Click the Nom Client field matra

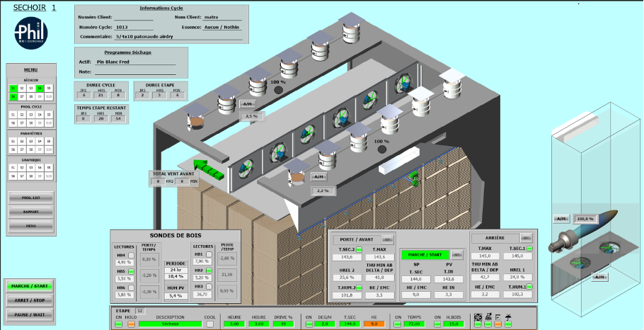[x=222, y=17]
